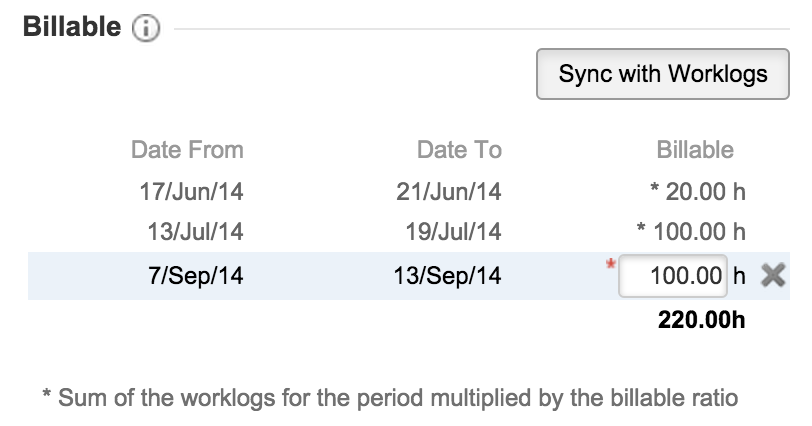Viewport: 812px width, 426px height.
Task: Click the h unit label after the input
Action: pos(740,276)
